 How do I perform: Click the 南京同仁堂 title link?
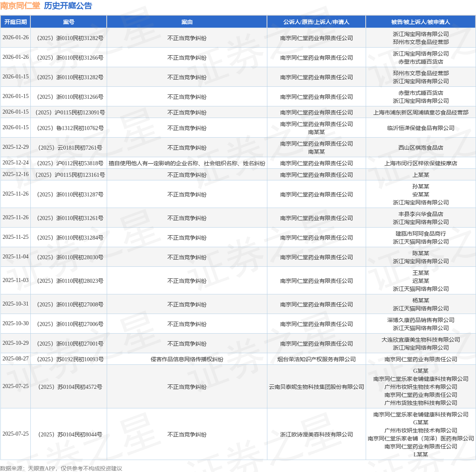(x=20, y=6)
